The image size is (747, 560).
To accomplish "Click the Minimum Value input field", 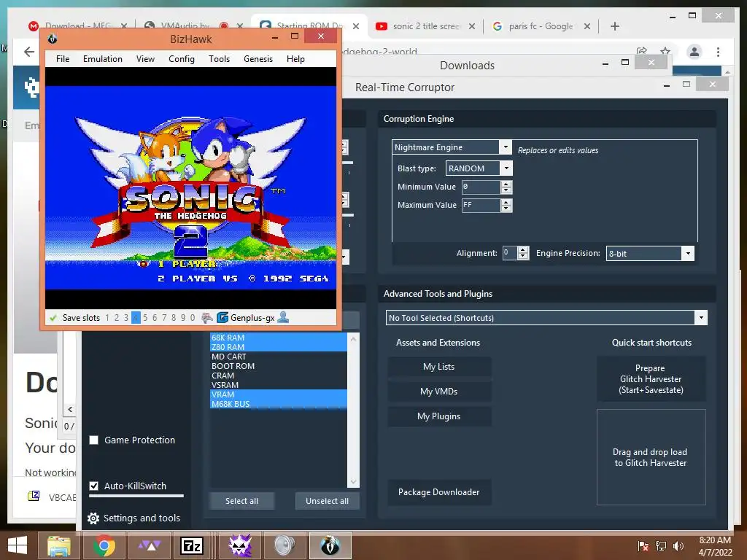I will tap(481, 187).
